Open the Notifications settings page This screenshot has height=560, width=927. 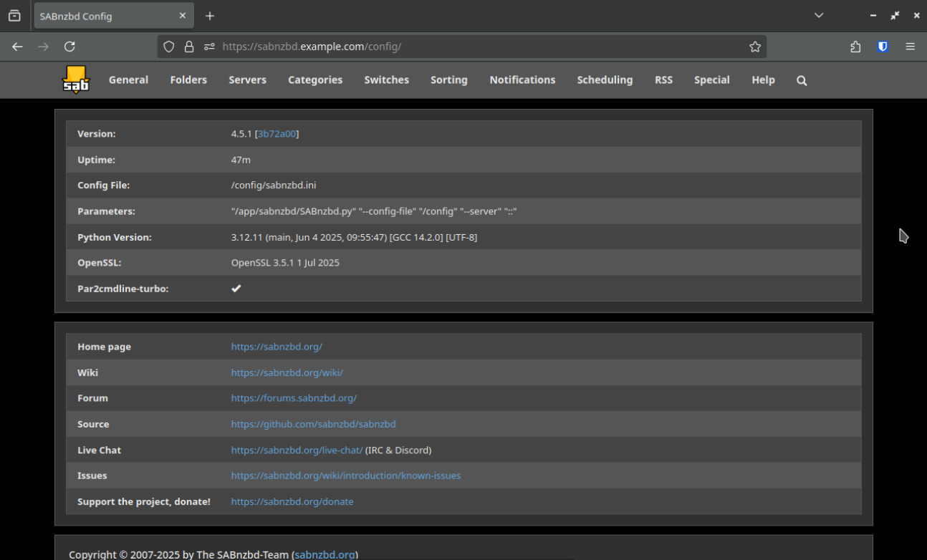522,80
